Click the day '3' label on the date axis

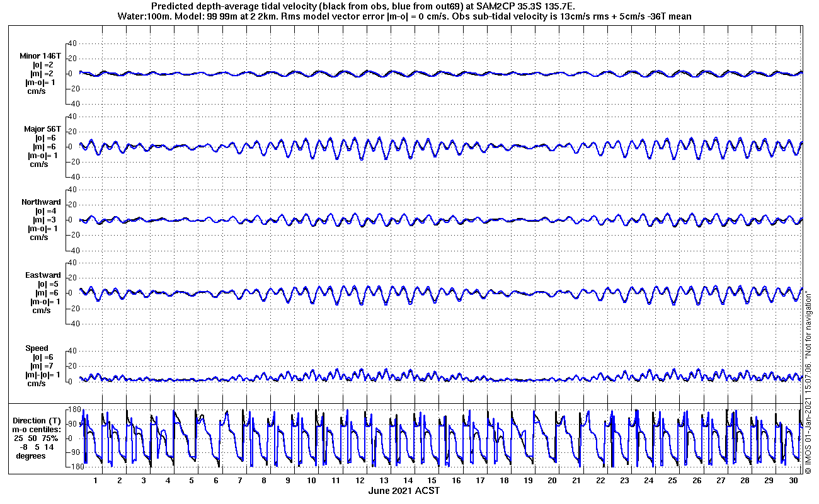tap(144, 480)
